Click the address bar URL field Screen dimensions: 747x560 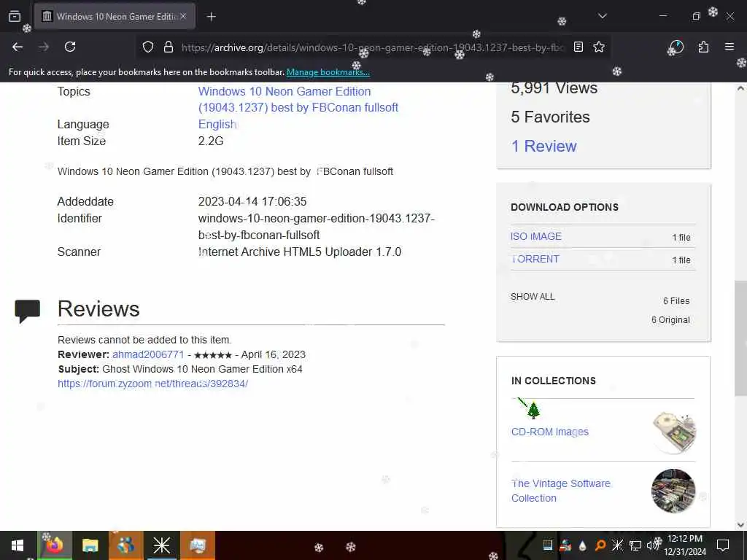click(373, 47)
